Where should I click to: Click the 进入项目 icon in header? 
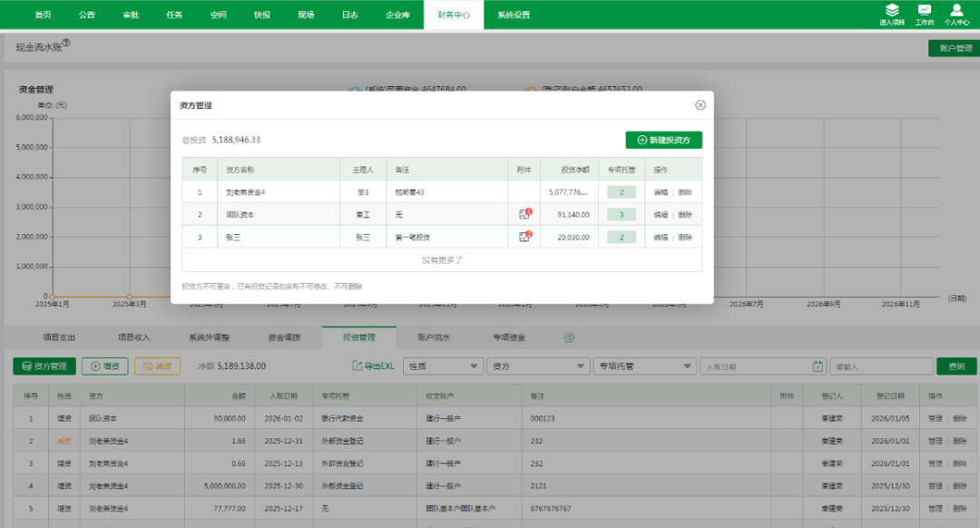click(893, 11)
